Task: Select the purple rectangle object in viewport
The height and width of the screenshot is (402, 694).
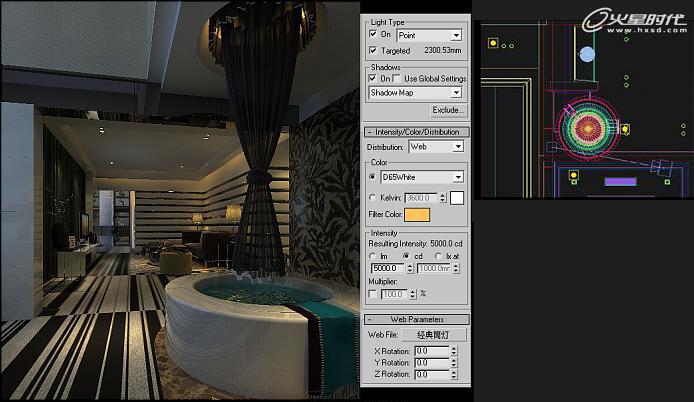Action: pyautogui.click(x=621, y=182)
